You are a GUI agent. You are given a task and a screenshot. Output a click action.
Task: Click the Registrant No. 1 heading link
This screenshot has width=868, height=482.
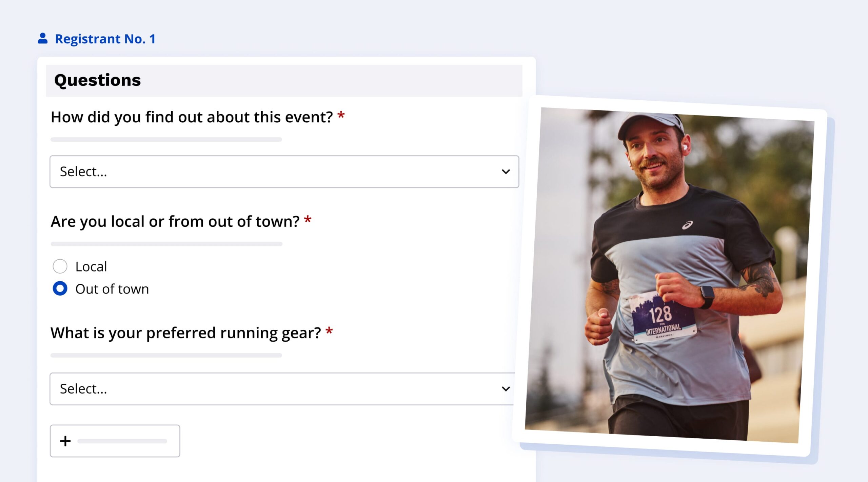point(105,39)
